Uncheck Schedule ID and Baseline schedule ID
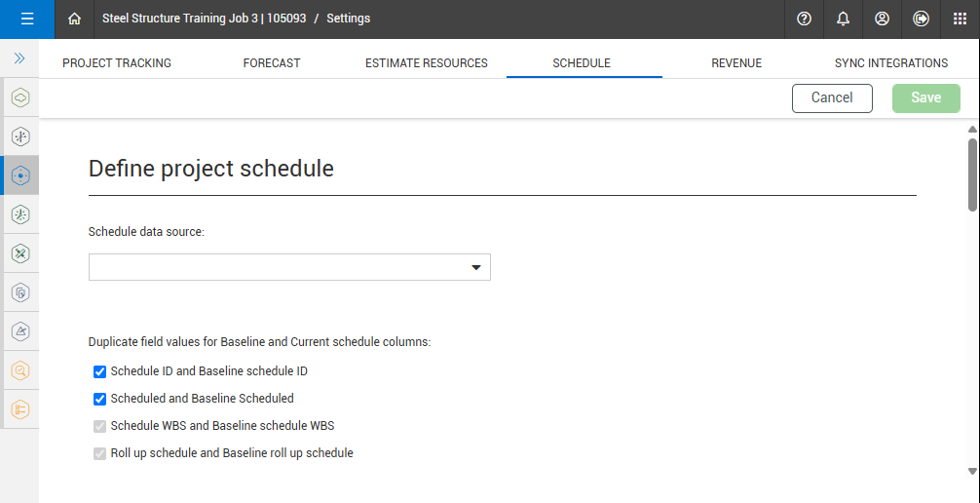Image resolution: width=980 pixels, height=503 pixels. (99, 371)
